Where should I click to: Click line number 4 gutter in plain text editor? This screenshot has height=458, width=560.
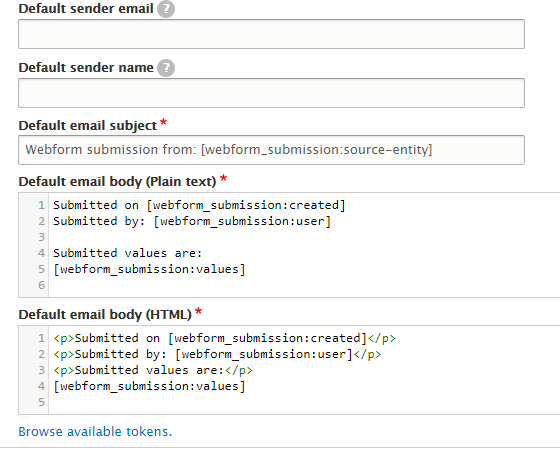pyautogui.click(x=41, y=253)
